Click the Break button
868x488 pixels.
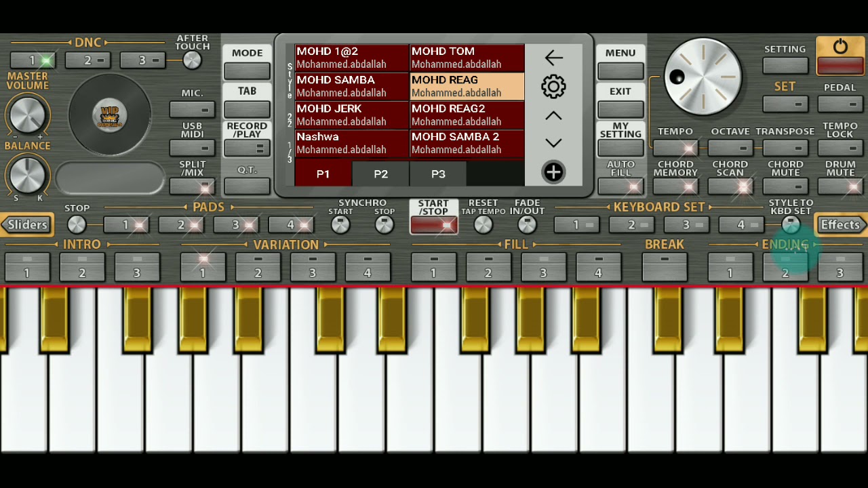coord(665,268)
